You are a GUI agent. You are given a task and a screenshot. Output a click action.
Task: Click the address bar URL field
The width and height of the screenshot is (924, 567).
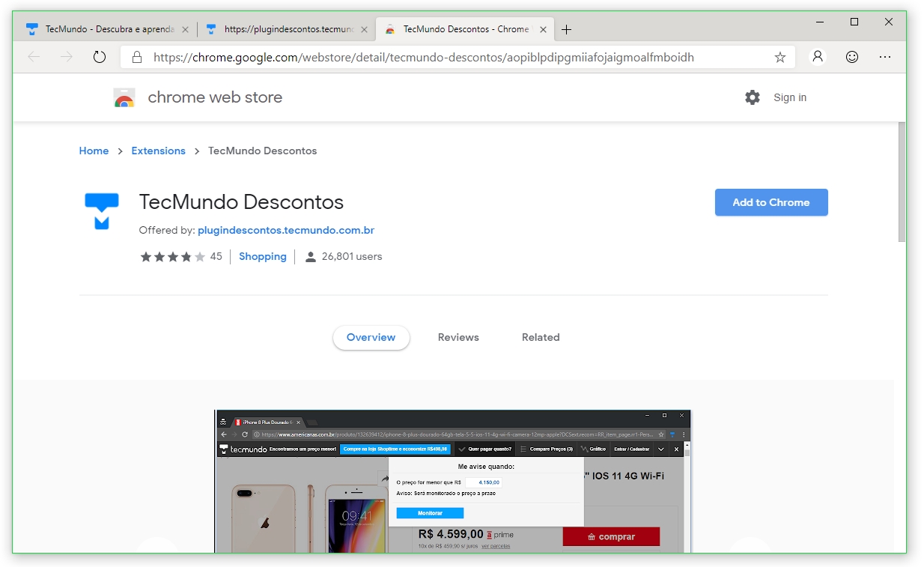tap(457, 57)
